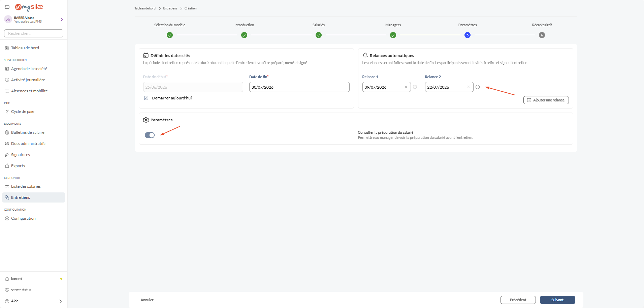Expand the BARRE Albane account chevron
This screenshot has height=308, width=644.
[x=61, y=20]
